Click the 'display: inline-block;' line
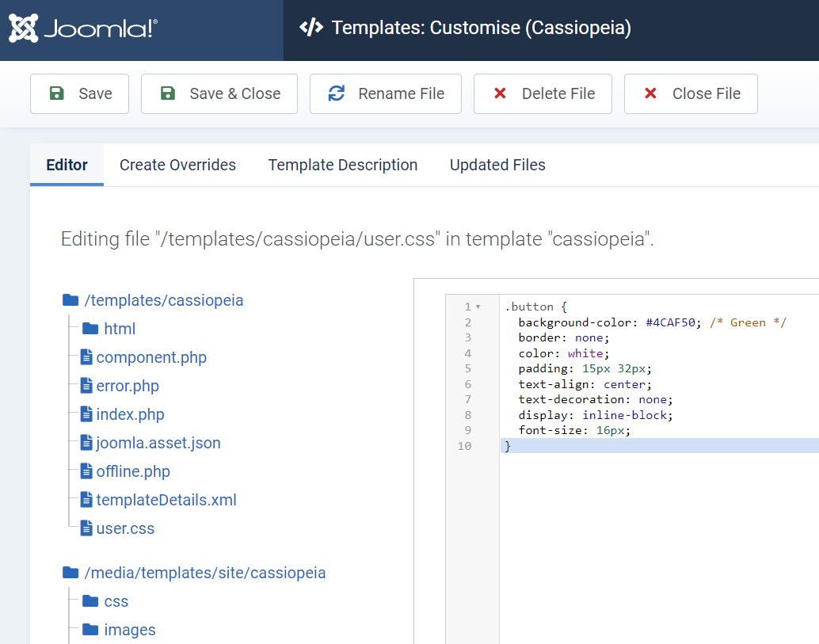819x644 pixels. click(x=596, y=415)
